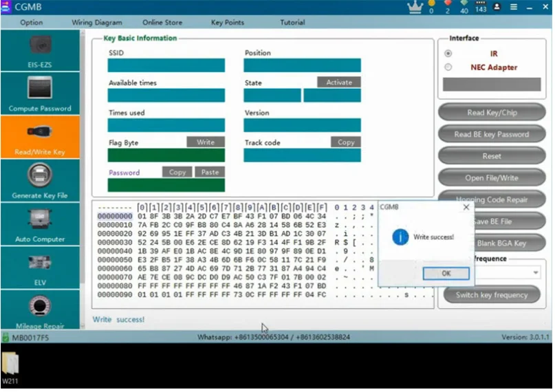Close the Write success dialog
This screenshot has height=392, width=555.
[466, 207]
